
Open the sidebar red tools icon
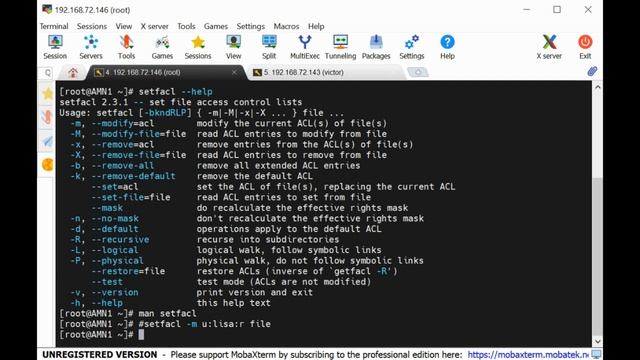[x=47, y=117]
